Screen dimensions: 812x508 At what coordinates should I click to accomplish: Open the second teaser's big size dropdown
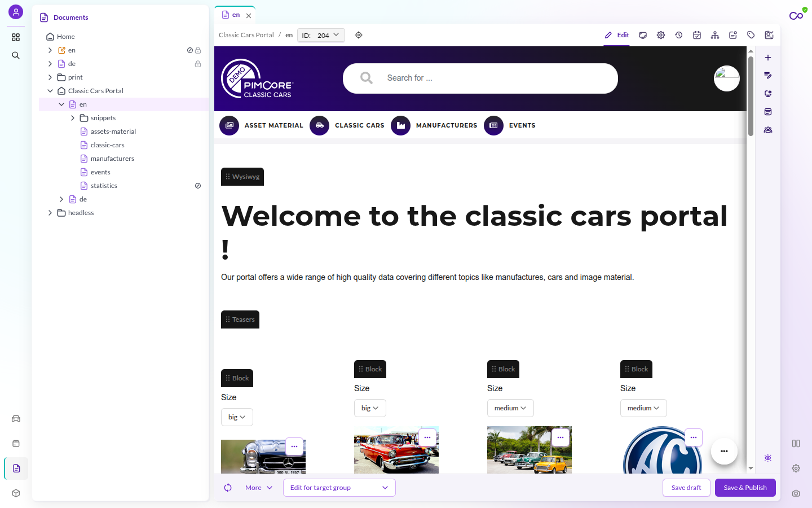pyautogui.click(x=370, y=408)
